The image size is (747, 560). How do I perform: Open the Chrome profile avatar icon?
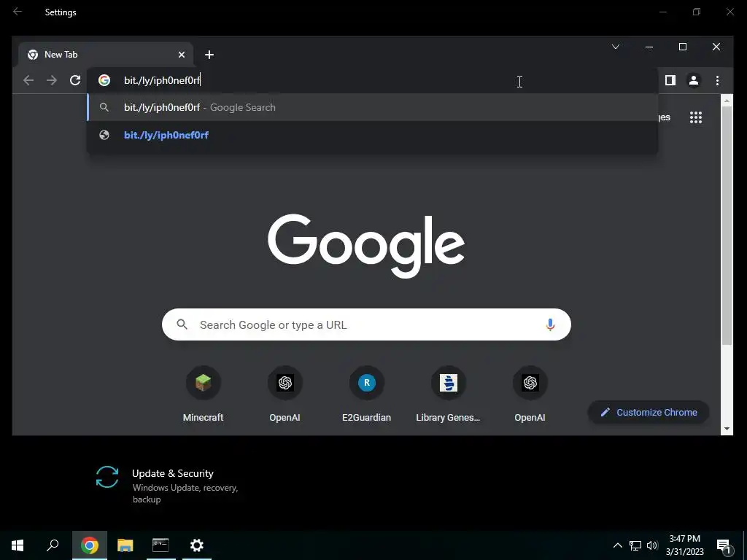click(694, 80)
